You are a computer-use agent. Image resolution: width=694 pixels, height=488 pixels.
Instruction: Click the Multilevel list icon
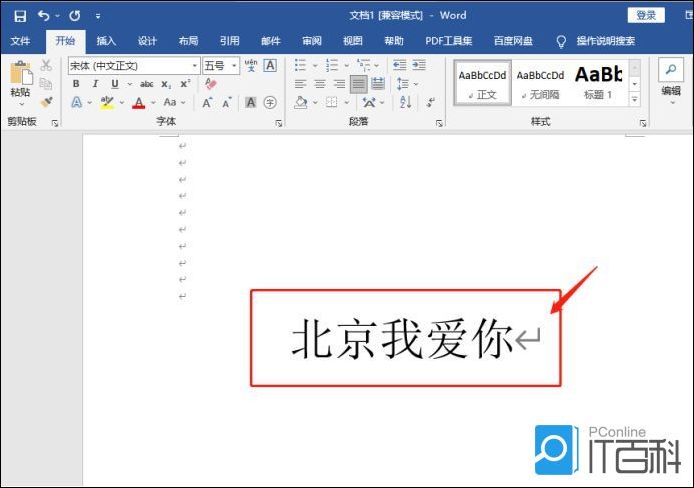coord(364,65)
